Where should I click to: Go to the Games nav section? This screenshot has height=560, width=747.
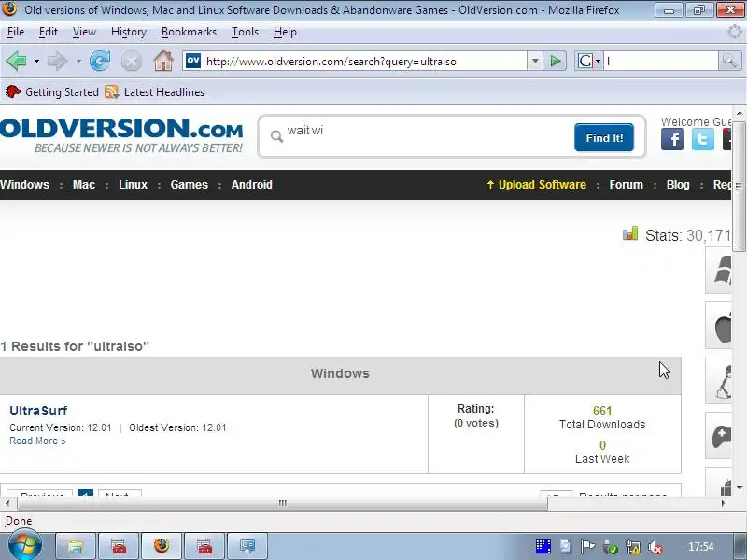pos(190,185)
